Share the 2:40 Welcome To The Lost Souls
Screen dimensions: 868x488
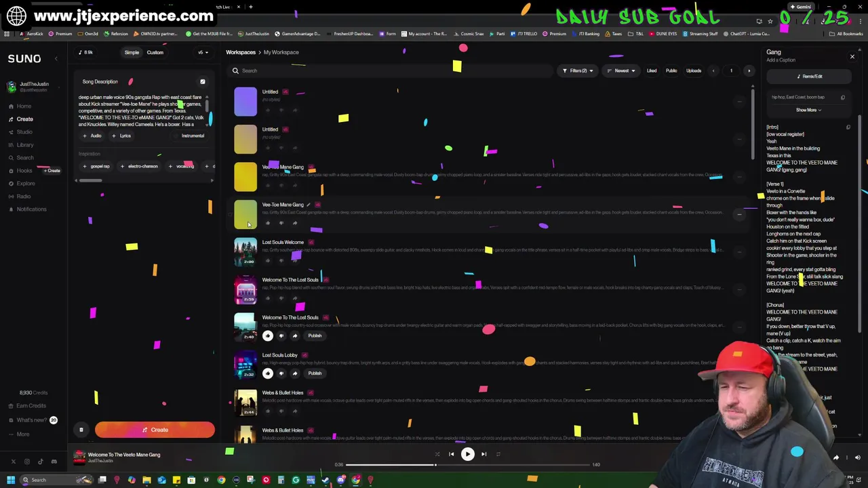click(x=295, y=336)
